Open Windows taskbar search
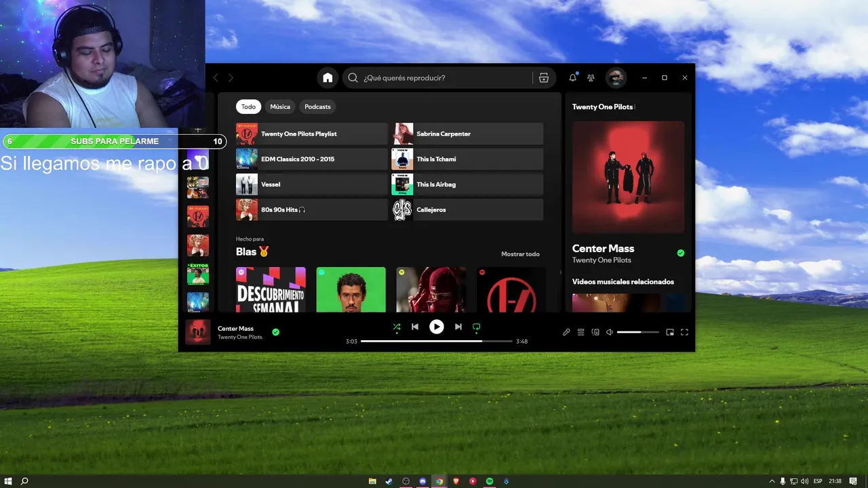Viewport: 868px width, 488px height. click(x=24, y=481)
